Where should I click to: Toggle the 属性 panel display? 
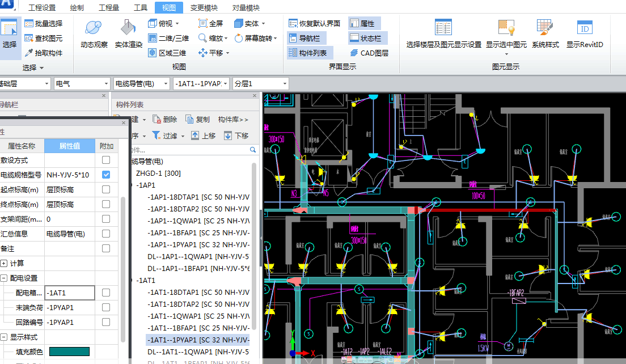pyautogui.click(x=364, y=24)
